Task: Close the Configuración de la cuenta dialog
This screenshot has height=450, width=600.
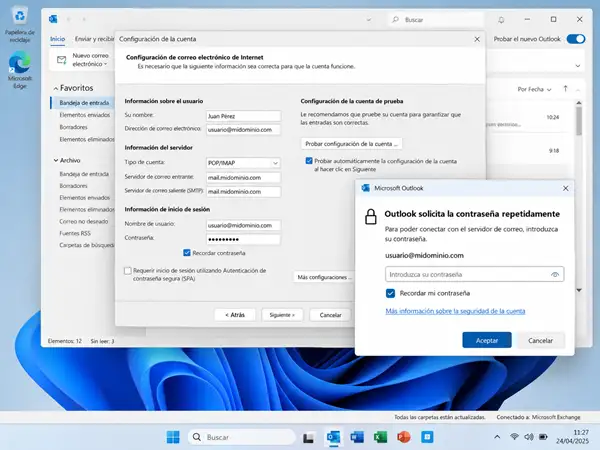Action: [477, 39]
